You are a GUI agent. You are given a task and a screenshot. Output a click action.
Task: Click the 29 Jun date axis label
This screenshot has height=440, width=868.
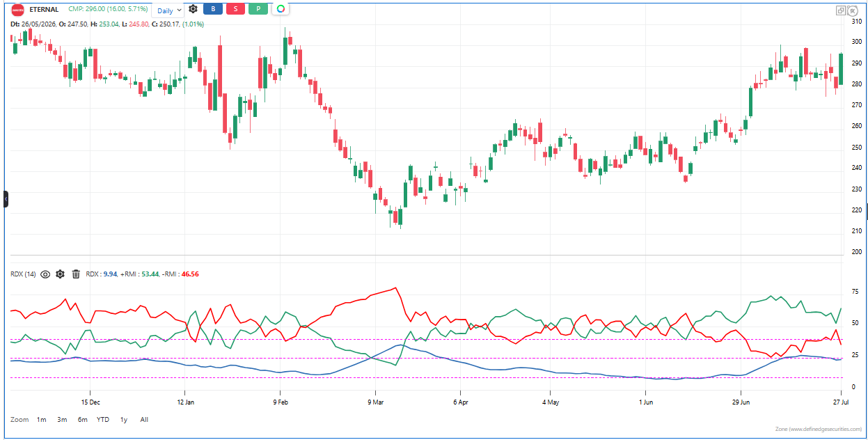[x=742, y=402]
